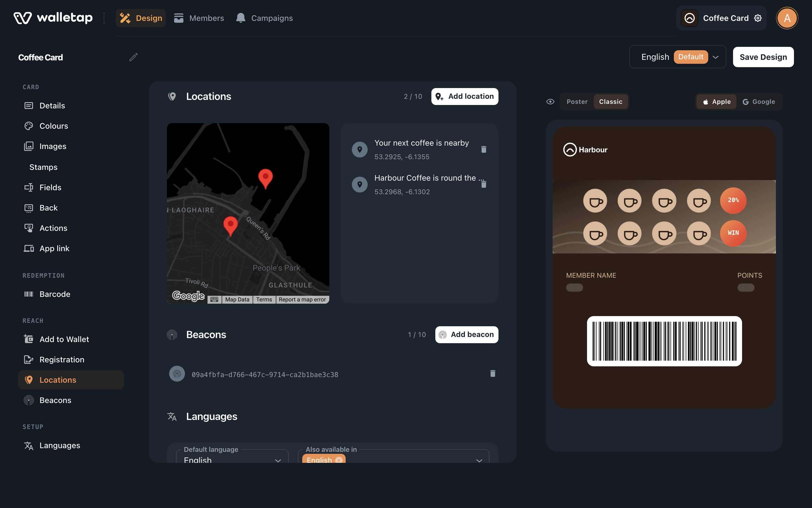Select 'Harbour Coffee is round the' location entry
This screenshot has width=812, height=508.
(x=419, y=185)
